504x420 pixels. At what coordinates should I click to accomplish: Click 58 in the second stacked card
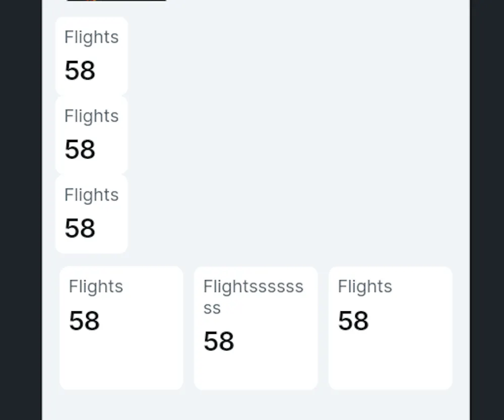[80, 150]
